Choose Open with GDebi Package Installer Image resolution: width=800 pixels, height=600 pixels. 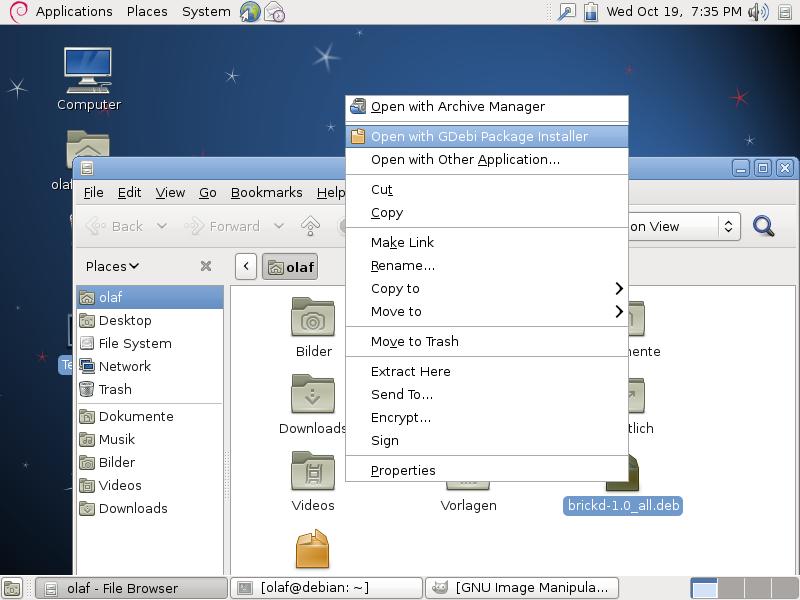pos(479,136)
